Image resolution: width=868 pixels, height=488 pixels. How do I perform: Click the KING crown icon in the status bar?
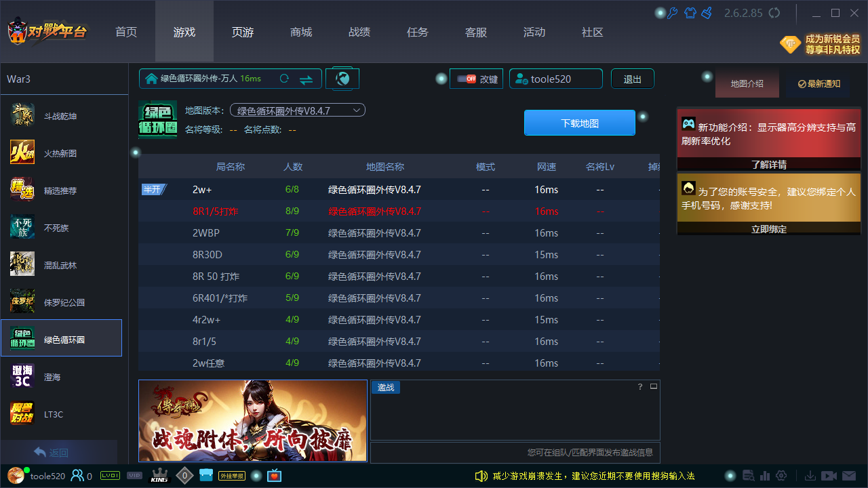point(159,475)
